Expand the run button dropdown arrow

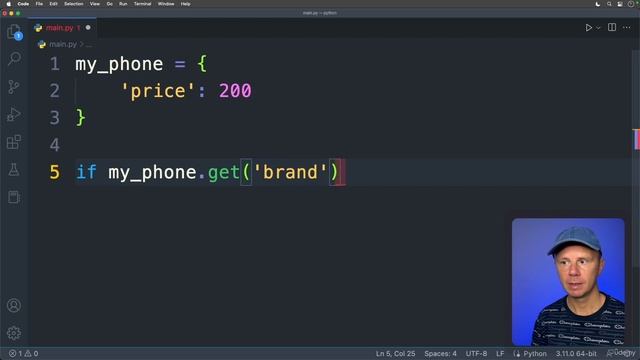pyautogui.click(x=598, y=28)
